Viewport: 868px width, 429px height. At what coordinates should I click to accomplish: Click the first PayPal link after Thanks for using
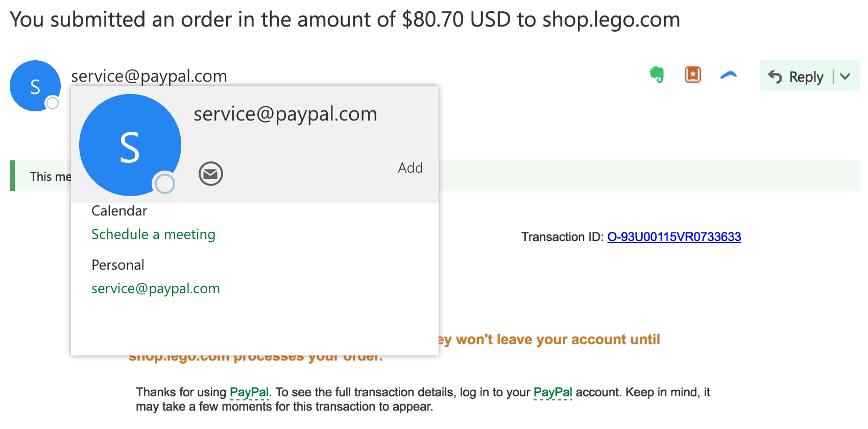[x=249, y=392]
